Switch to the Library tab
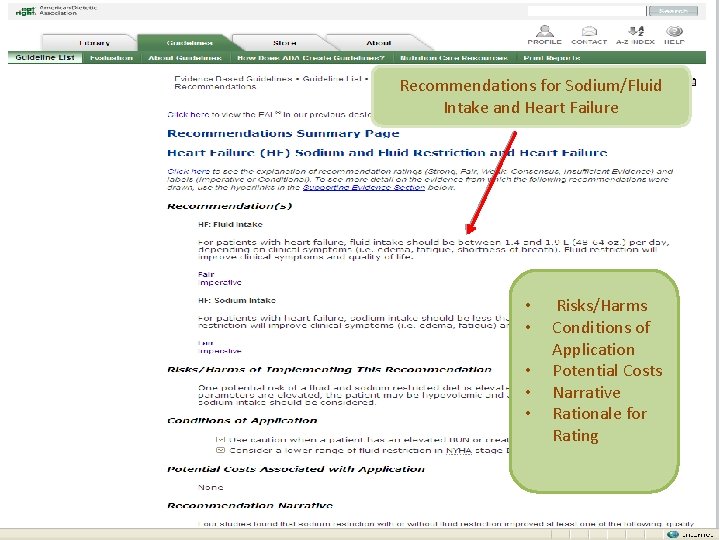Image resolution: width=720 pixels, height=540 pixels. coord(94,43)
